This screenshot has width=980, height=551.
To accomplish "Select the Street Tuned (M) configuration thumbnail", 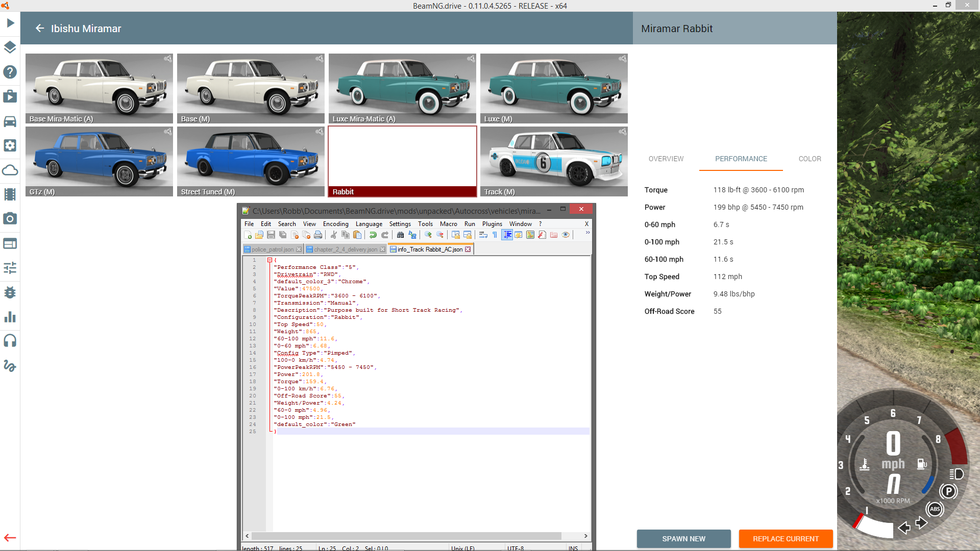I will coord(251,161).
